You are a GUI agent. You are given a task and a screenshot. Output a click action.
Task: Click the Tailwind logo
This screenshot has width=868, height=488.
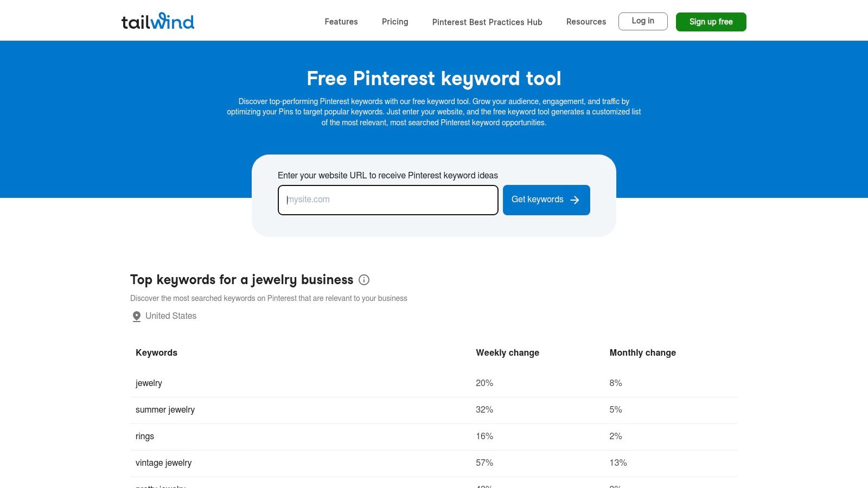[x=158, y=22]
